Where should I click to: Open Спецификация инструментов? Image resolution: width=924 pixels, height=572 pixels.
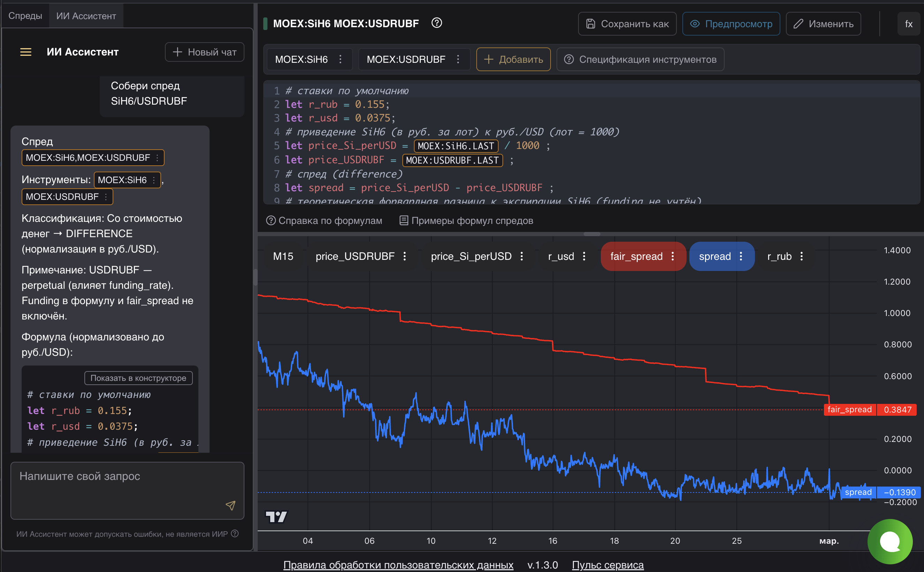pos(640,59)
